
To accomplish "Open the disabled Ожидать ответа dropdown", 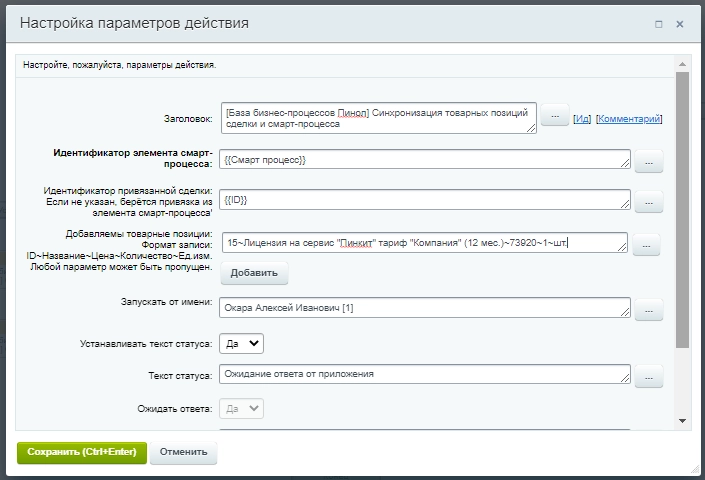I will [241, 408].
